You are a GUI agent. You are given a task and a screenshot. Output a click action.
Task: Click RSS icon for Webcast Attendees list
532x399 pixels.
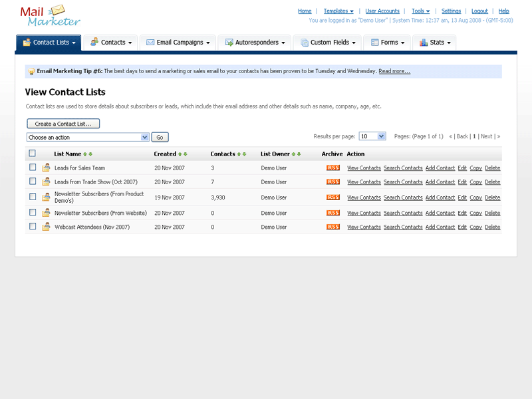333,227
